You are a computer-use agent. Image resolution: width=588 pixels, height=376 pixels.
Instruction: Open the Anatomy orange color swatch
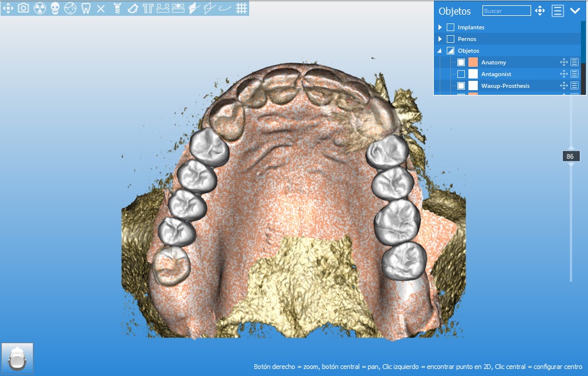pos(473,62)
